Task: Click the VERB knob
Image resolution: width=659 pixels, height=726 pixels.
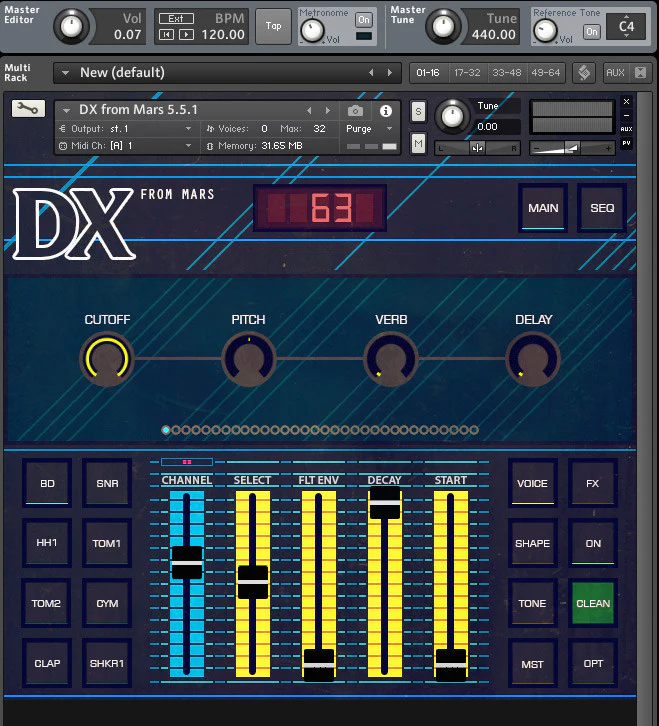Action: coord(391,359)
